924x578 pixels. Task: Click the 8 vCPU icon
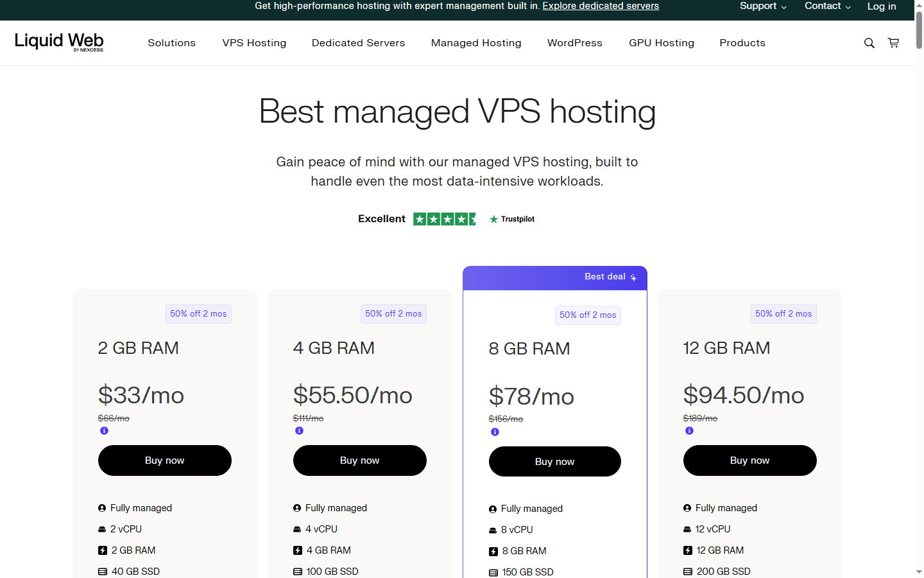click(x=493, y=530)
